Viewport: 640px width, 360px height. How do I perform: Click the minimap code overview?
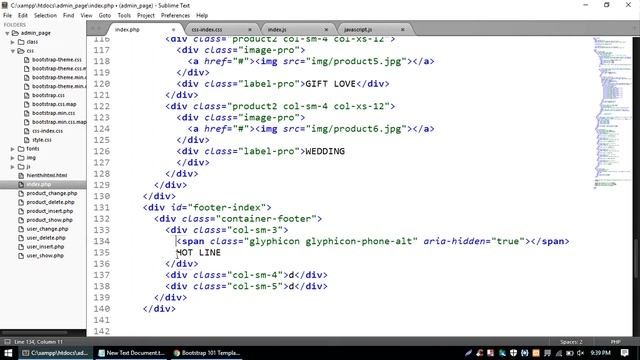pyautogui.click(x=612, y=114)
